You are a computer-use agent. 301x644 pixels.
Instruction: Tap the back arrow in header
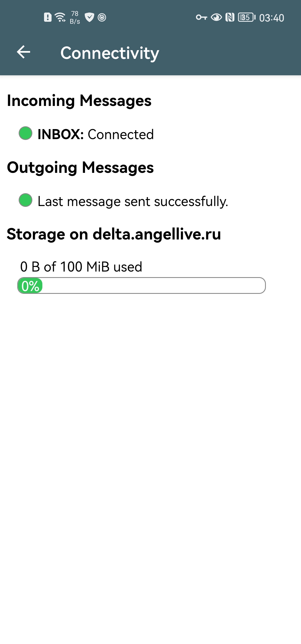click(23, 52)
